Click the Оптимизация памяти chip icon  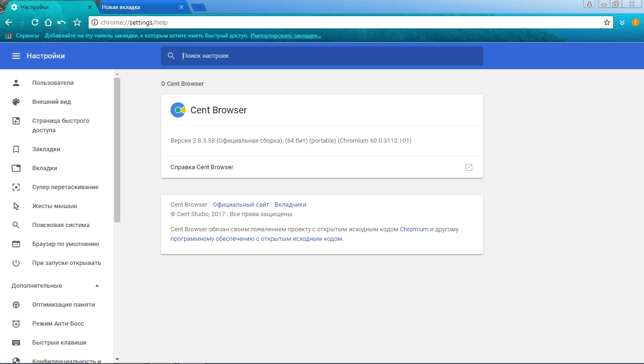pyautogui.click(x=16, y=305)
